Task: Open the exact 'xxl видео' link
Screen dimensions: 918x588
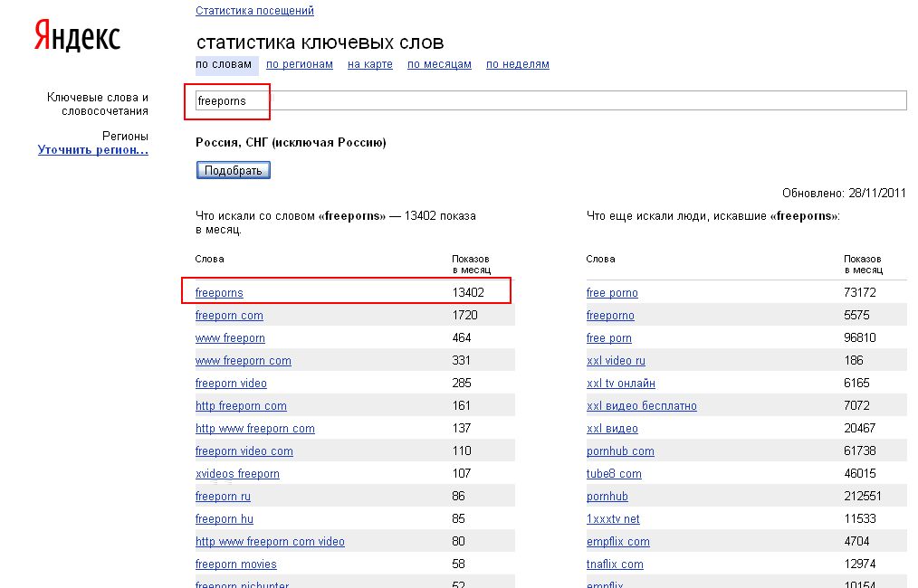Action: point(612,429)
